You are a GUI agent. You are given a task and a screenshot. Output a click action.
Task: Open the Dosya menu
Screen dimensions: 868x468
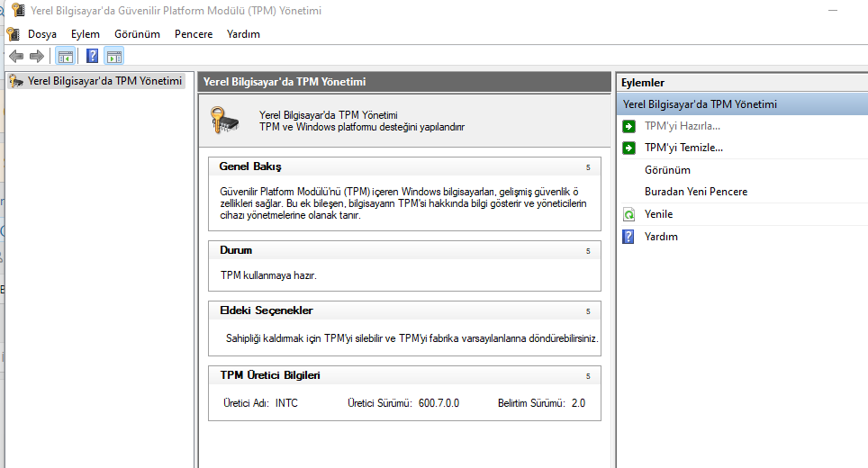point(42,33)
